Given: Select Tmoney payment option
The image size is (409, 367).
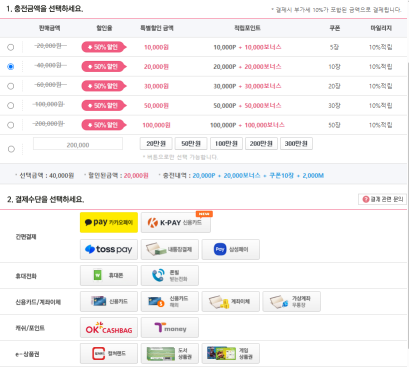Looking at the screenshot, I should [170, 327].
